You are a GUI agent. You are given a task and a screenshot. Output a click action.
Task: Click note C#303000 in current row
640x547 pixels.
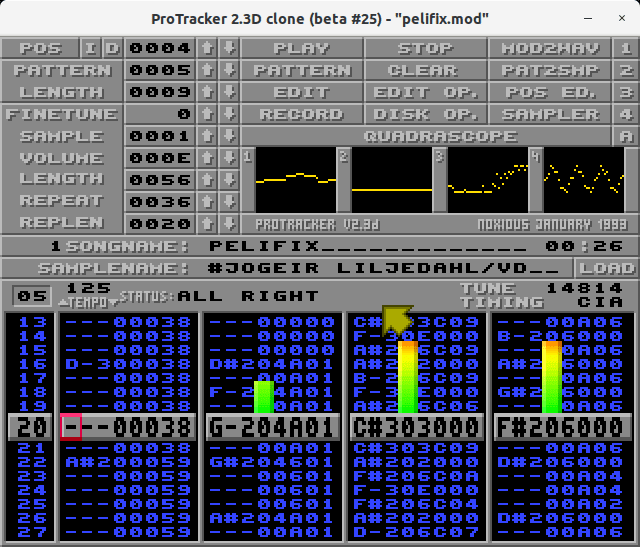[416, 427]
